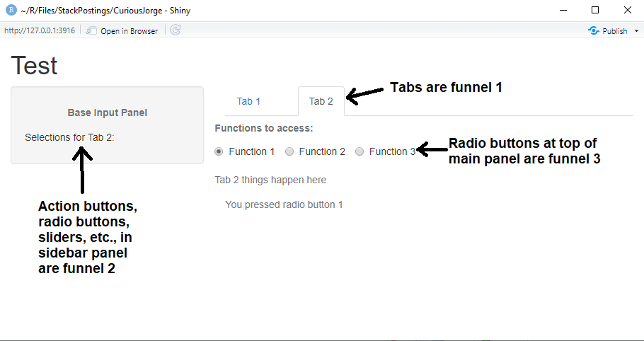
Task: Maximize the Shiny window
Action: pyautogui.click(x=595, y=11)
